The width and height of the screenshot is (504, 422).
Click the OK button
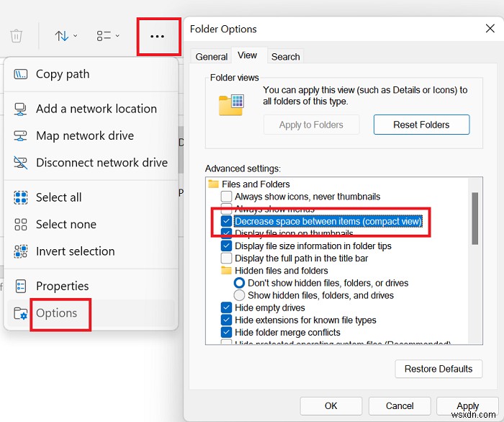pos(330,406)
